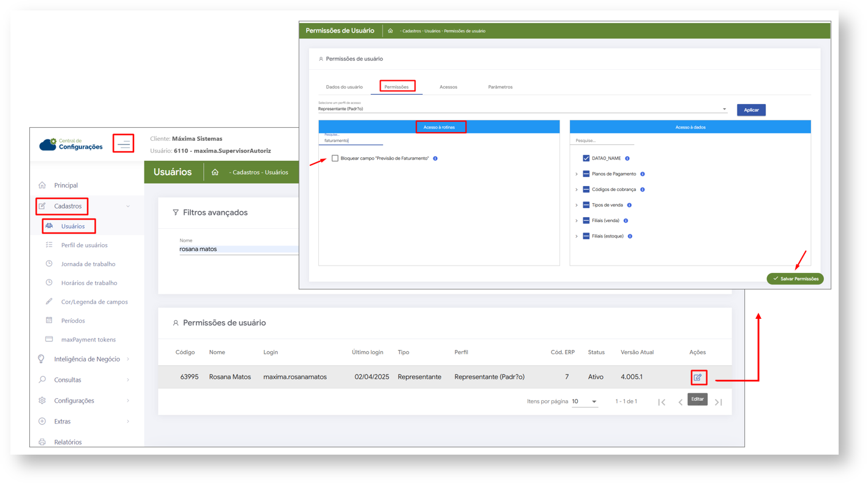Open the access profile dropdown
This screenshot has width=868, height=484.
coord(724,110)
